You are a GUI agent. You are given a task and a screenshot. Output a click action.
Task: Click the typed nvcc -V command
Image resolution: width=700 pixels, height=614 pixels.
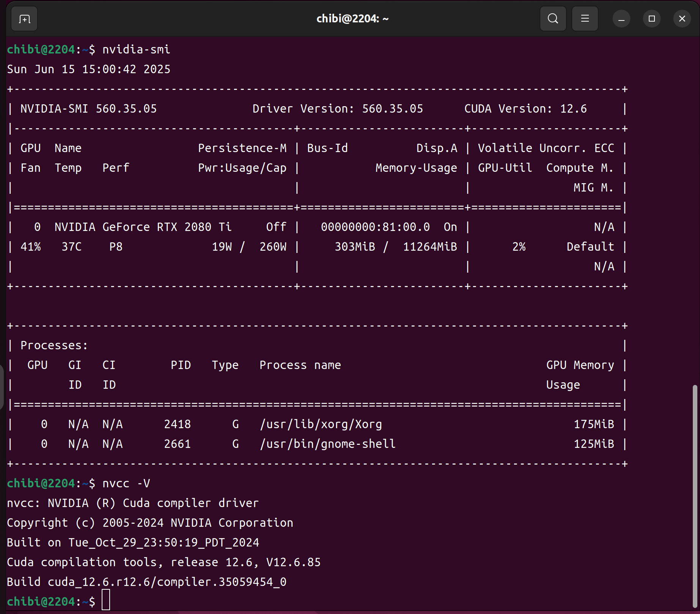pyautogui.click(x=126, y=484)
